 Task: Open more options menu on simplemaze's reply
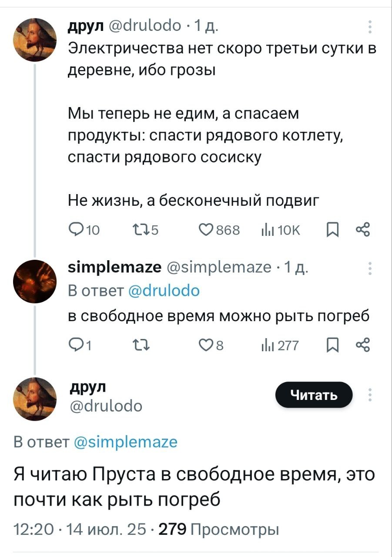click(370, 270)
